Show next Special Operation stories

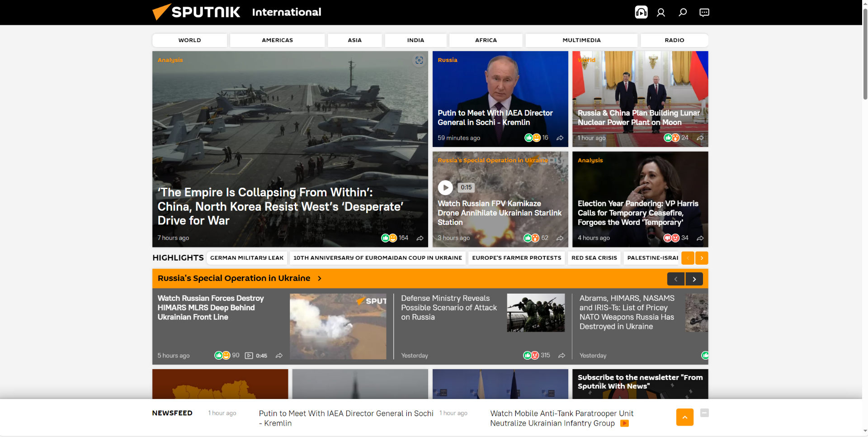click(694, 279)
